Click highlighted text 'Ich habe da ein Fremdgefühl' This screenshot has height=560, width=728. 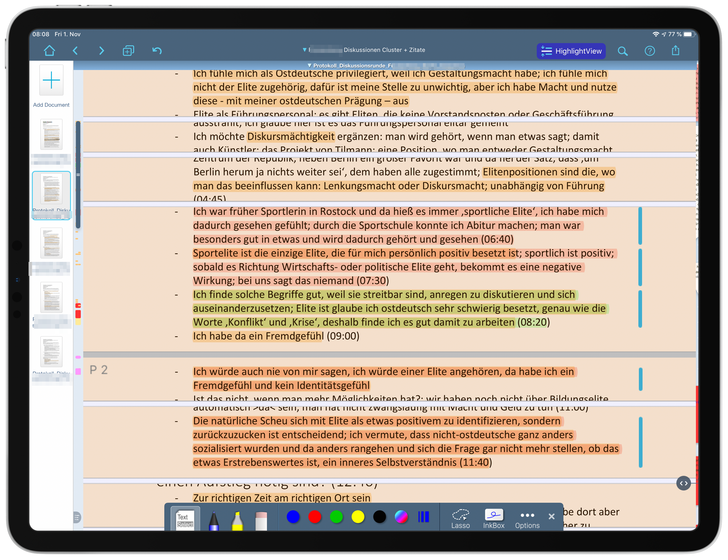(x=258, y=336)
